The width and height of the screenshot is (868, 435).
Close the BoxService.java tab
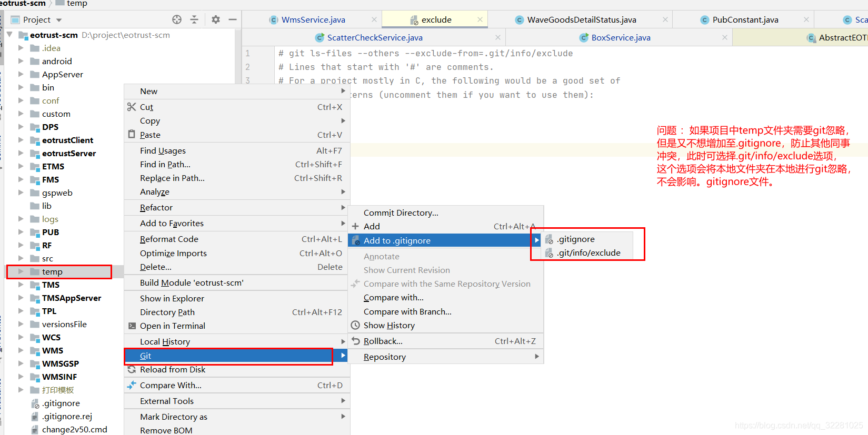pos(725,37)
